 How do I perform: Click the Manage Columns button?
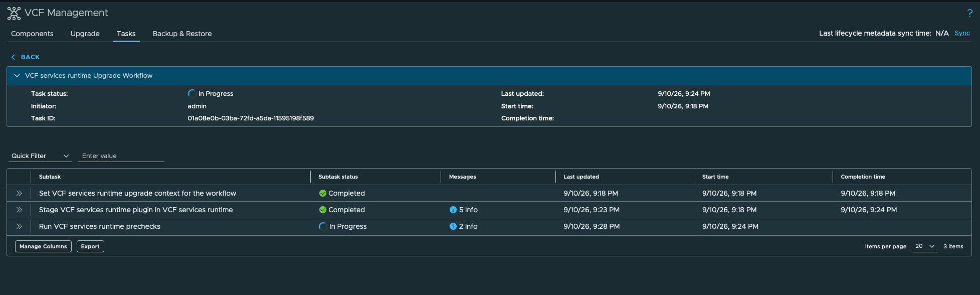tap(43, 246)
